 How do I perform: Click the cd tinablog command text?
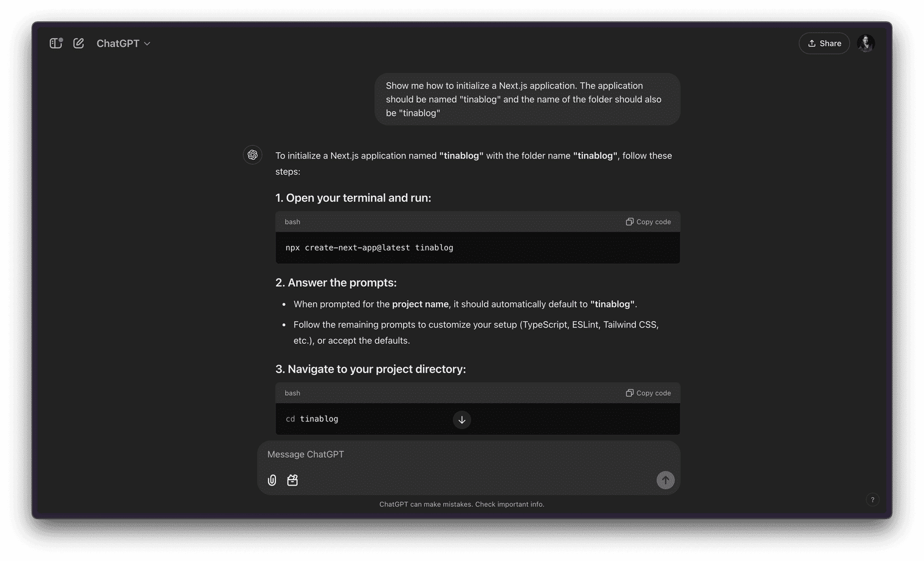[312, 419]
